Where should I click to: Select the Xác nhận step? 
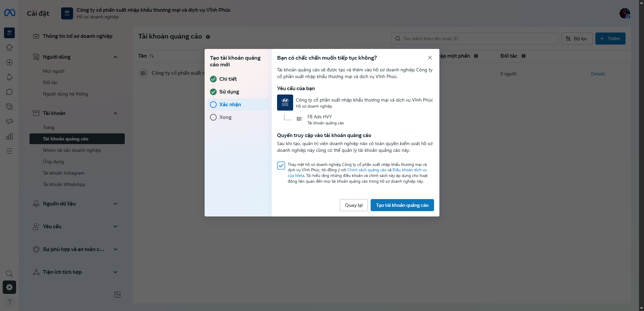tap(230, 105)
